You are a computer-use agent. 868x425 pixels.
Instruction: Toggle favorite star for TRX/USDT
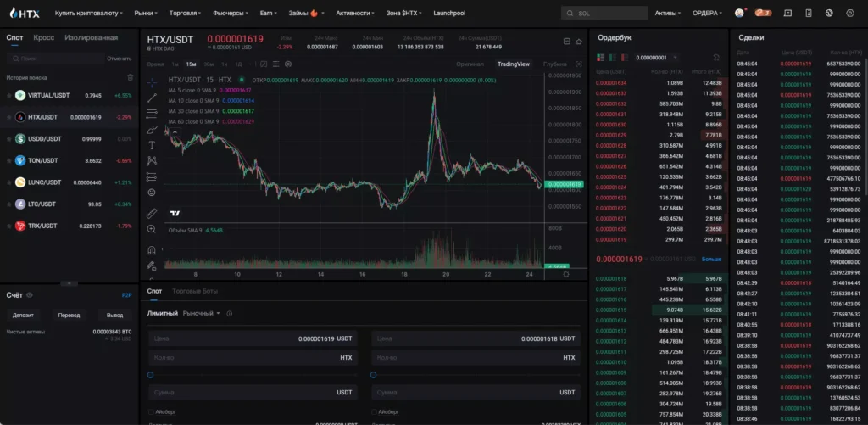pyautogui.click(x=8, y=226)
